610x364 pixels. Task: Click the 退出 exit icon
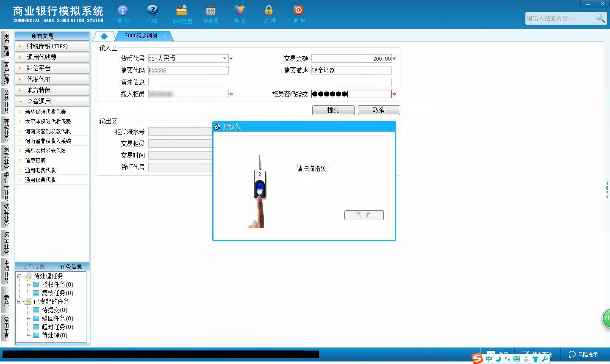click(298, 11)
